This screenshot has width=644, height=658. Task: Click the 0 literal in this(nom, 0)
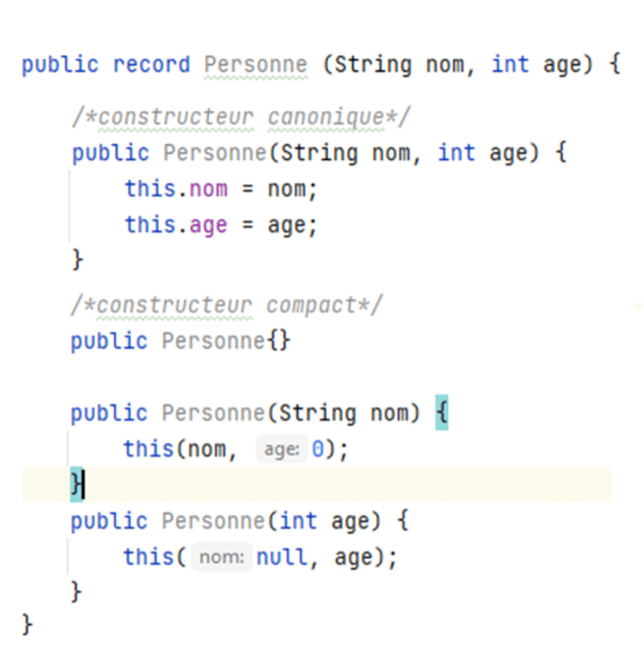click(317, 450)
